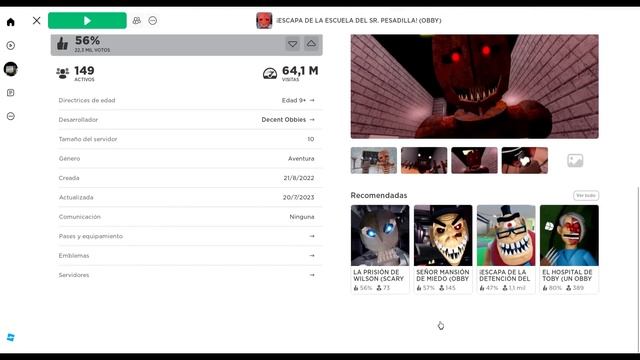
Task: Click the image gallery placeholder icon
Action: tap(575, 160)
